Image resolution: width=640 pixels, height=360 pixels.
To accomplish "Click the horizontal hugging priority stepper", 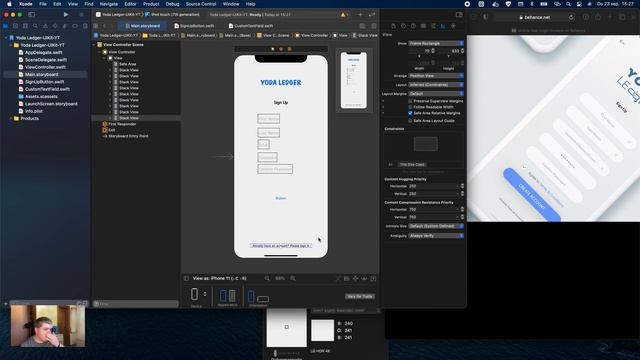I will (462, 186).
